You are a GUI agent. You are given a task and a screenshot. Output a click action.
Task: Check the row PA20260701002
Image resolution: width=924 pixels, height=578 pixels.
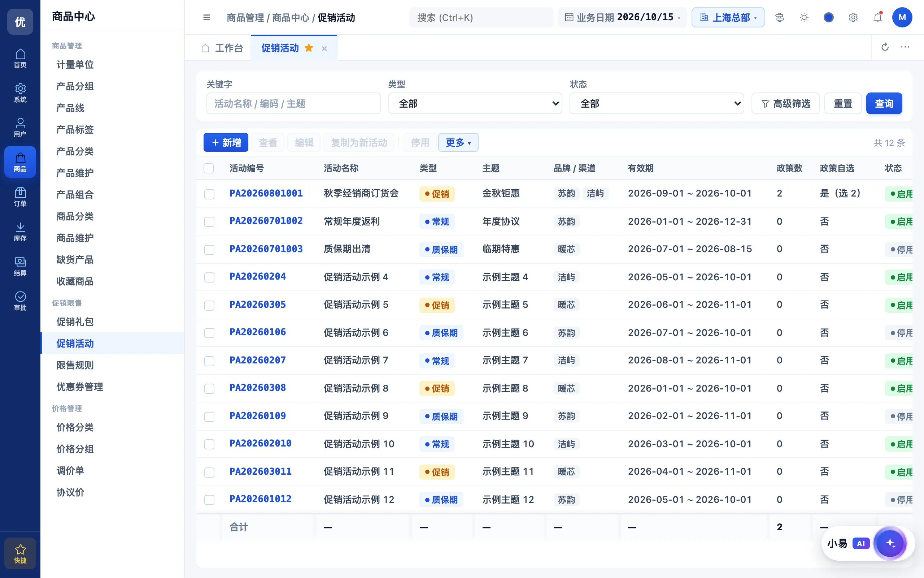pos(209,222)
